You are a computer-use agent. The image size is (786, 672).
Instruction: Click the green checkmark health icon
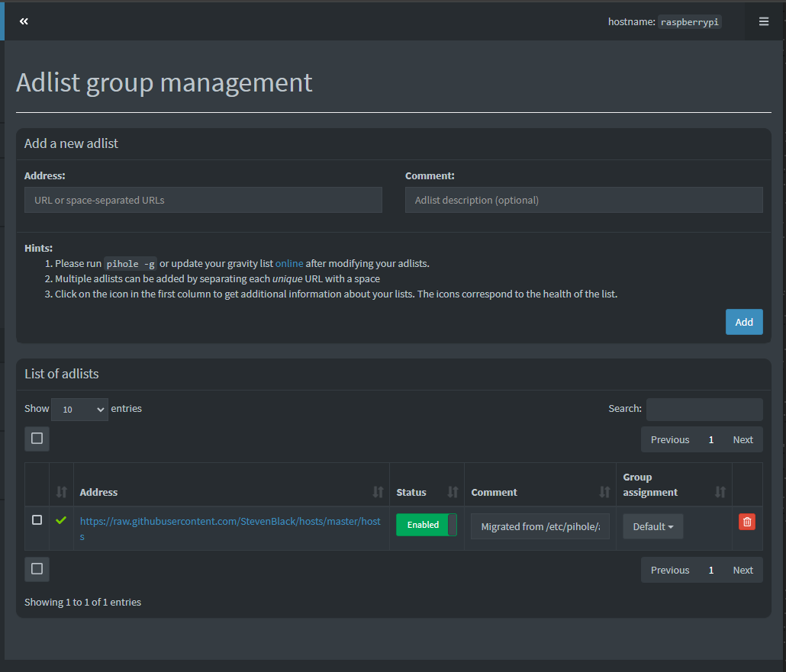(61, 520)
